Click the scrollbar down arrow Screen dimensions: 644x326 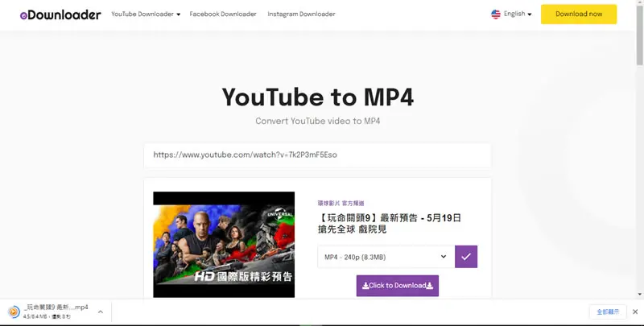(x=640, y=295)
